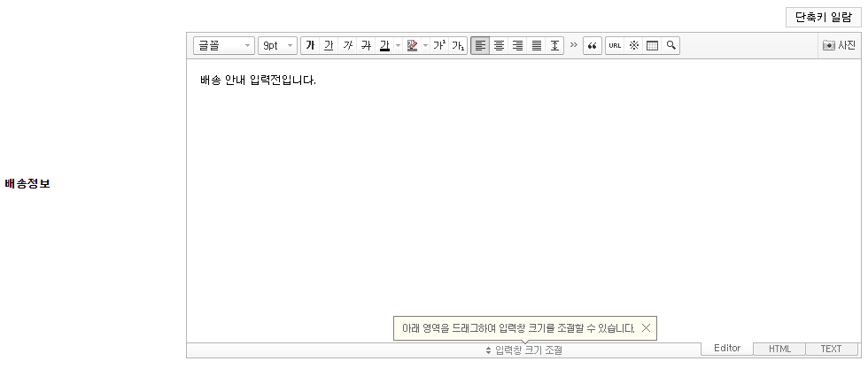Insert a URL hyperlink
This screenshot has width=868, height=369.
[615, 45]
